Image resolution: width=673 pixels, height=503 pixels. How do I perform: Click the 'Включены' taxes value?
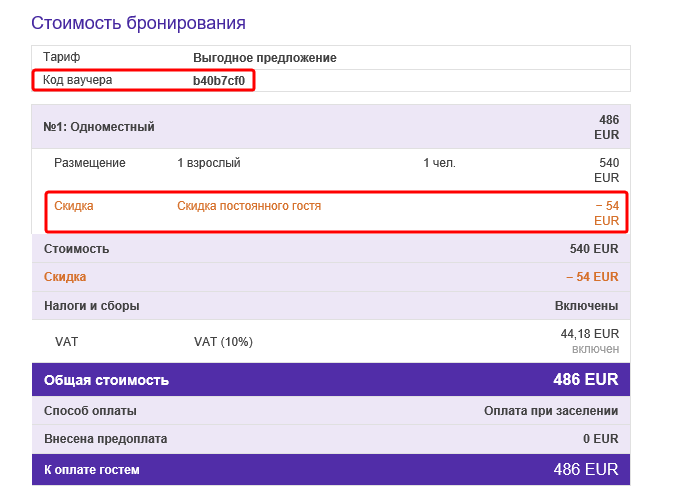(586, 306)
